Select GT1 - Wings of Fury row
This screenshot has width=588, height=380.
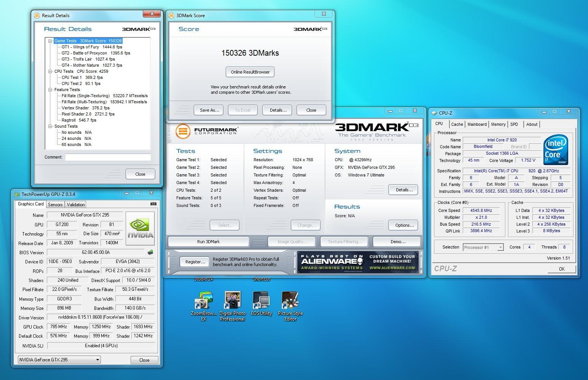click(x=92, y=47)
